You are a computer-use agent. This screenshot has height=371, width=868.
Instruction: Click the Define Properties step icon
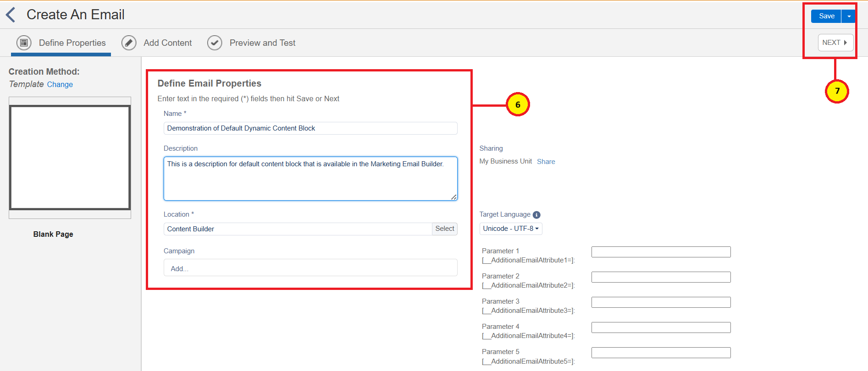(x=24, y=43)
